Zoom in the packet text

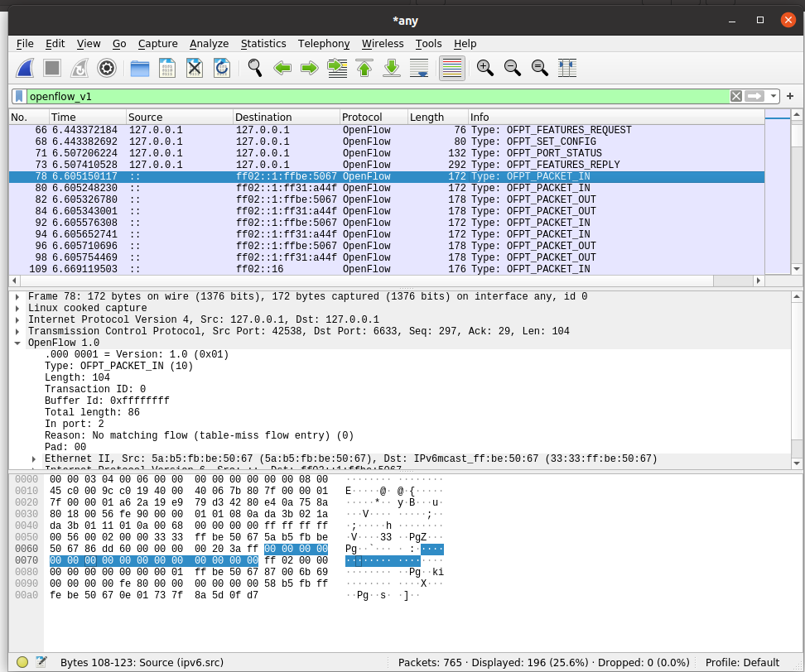point(485,68)
